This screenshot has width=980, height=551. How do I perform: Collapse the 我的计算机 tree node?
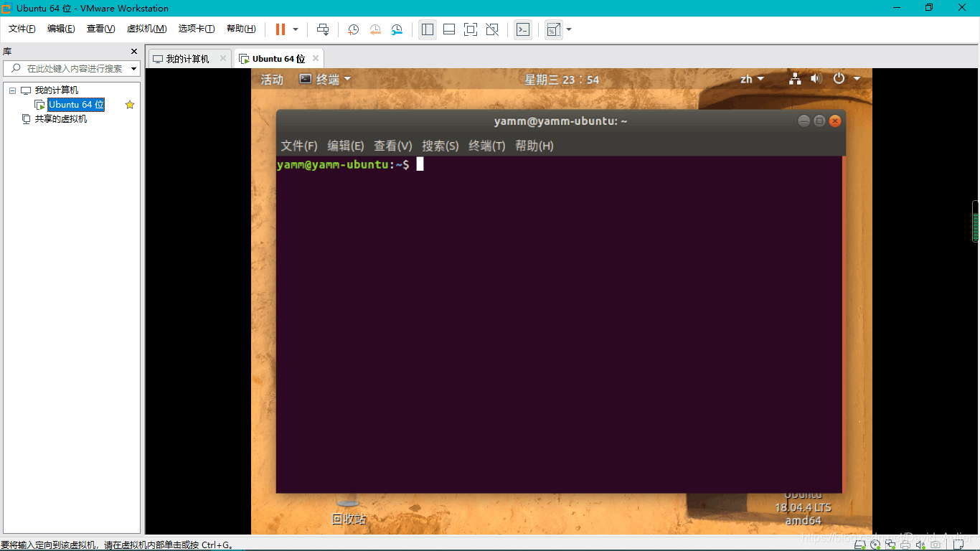point(13,90)
